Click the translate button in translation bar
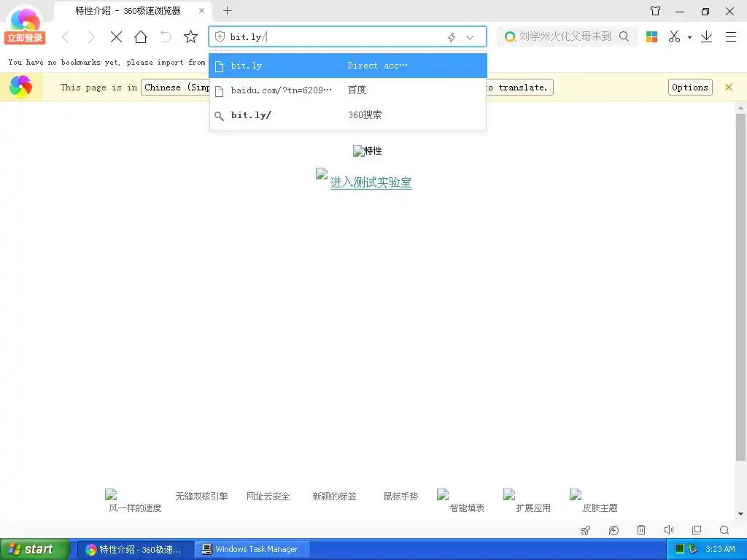Viewport: 747px width, 560px height. (519, 87)
